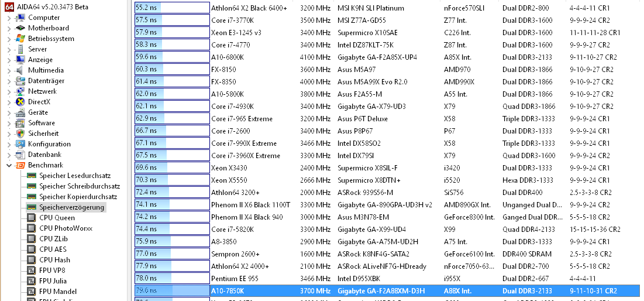
Task: Expand the Betriebssystem tree node
Action: pos(9,39)
